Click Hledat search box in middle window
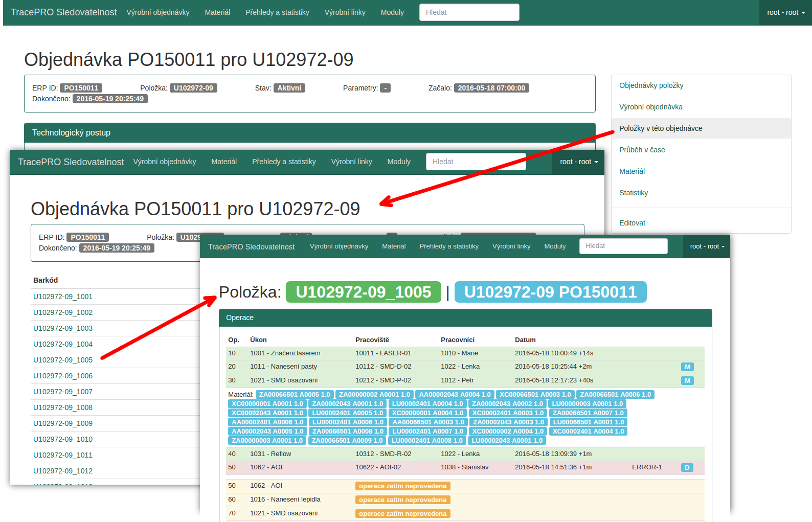The width and height of the screenshot is (812, 522). click(x=476, y=162)
